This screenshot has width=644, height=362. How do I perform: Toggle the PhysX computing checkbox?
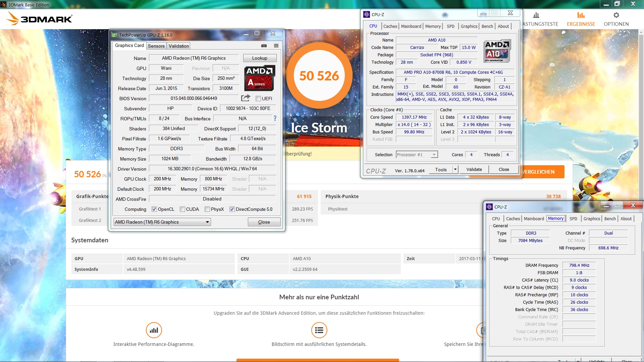(x=207, y=209)
